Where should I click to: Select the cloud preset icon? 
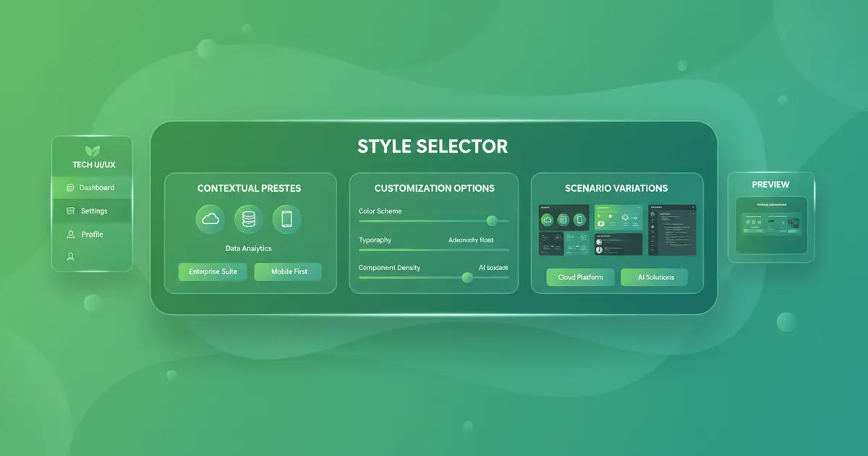(x=210, y=220)
